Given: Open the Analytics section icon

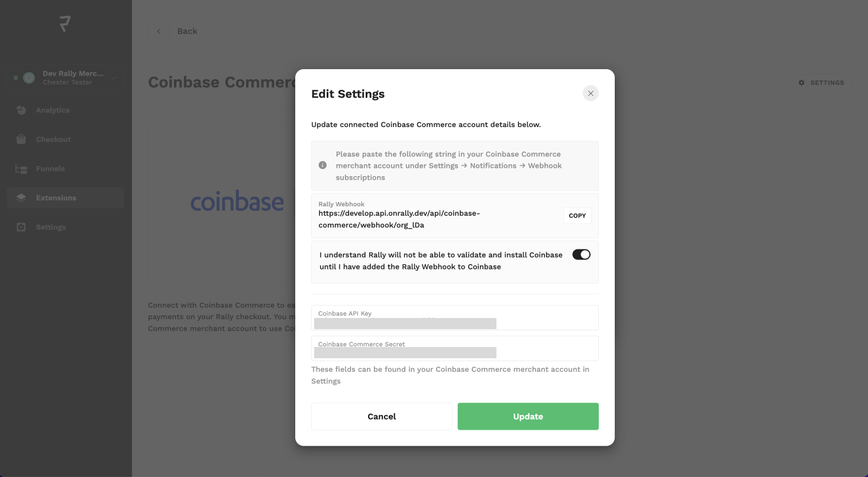Looking at the screenshot, I should [x=21, y=110].
